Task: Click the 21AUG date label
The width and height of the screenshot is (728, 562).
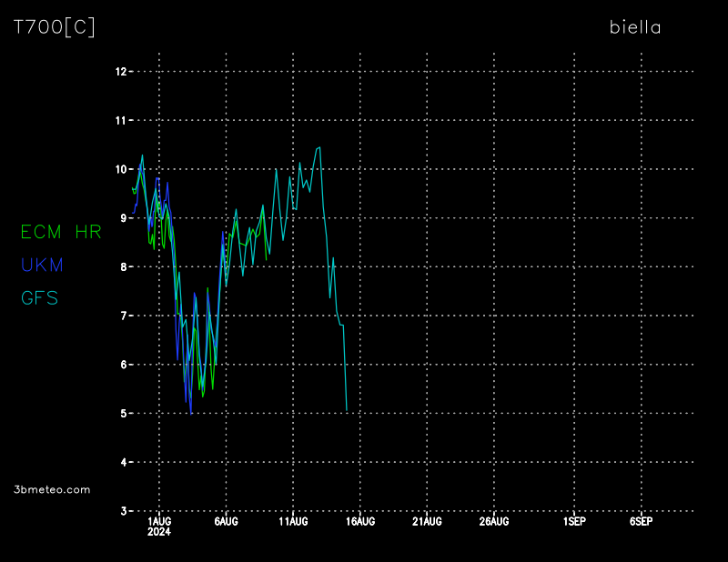Action: click(x=427, y=522)
